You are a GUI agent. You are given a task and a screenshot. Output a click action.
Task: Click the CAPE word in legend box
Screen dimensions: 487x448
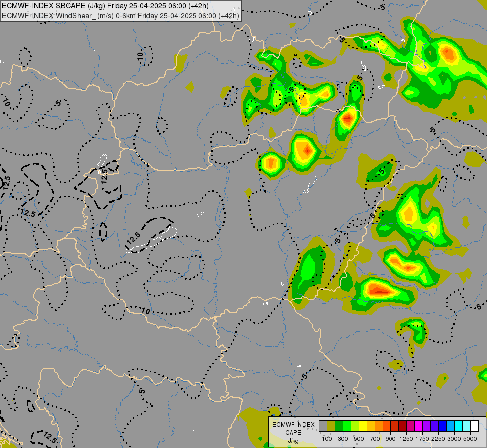tap(293, 433)
